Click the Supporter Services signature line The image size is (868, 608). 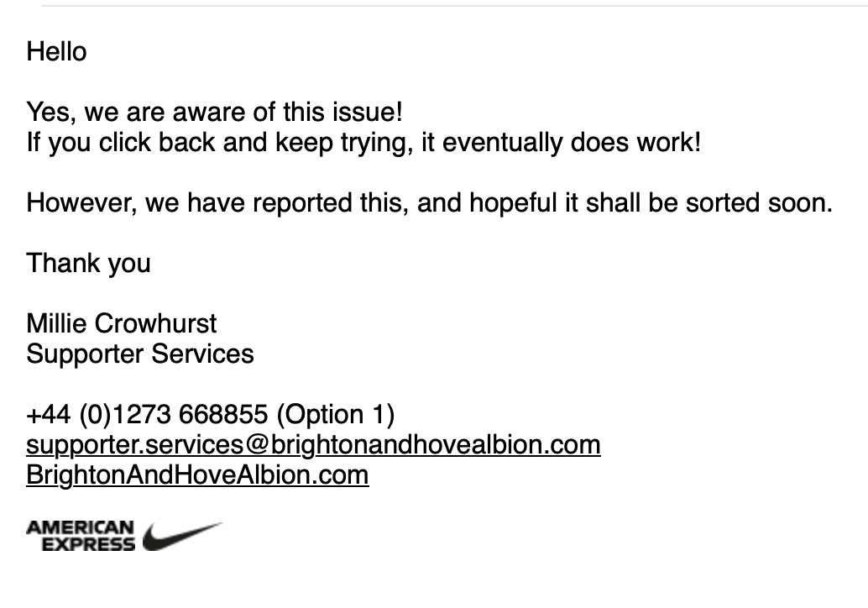(x=140, y=354)
